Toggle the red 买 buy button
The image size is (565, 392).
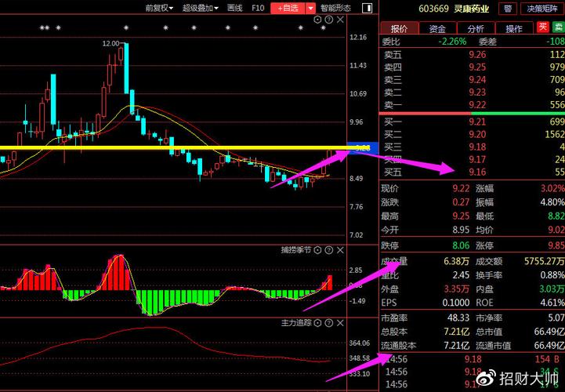(x=542, y=28)
